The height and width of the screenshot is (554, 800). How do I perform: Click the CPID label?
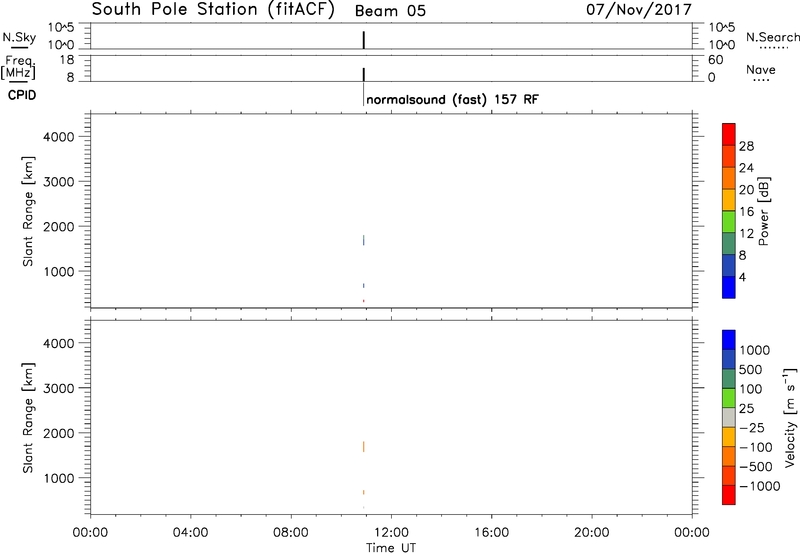[22, 95]
